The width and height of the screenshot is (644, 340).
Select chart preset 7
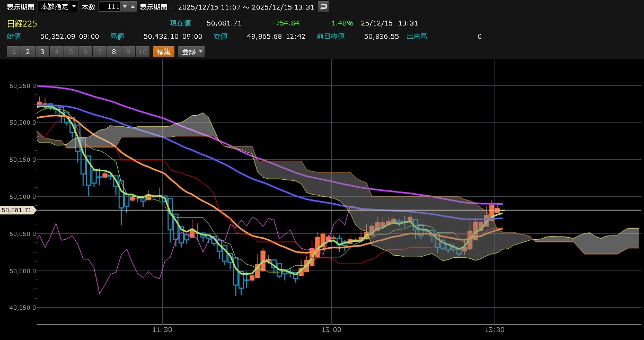click(99, 51)
